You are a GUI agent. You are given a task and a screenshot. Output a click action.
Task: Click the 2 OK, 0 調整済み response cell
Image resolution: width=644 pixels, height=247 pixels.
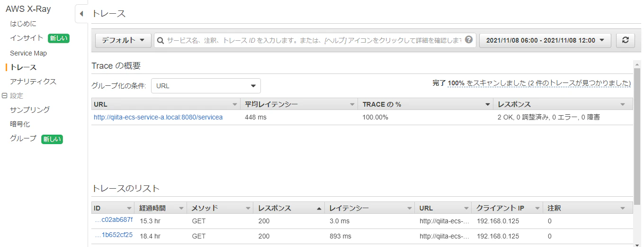tap(549, 117)
